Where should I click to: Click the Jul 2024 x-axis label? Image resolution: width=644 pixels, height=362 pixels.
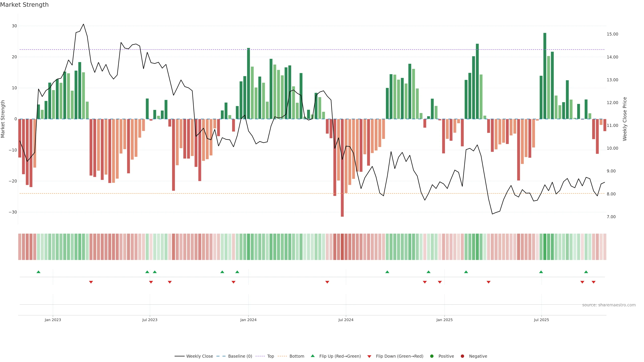[x=346, y=320]
